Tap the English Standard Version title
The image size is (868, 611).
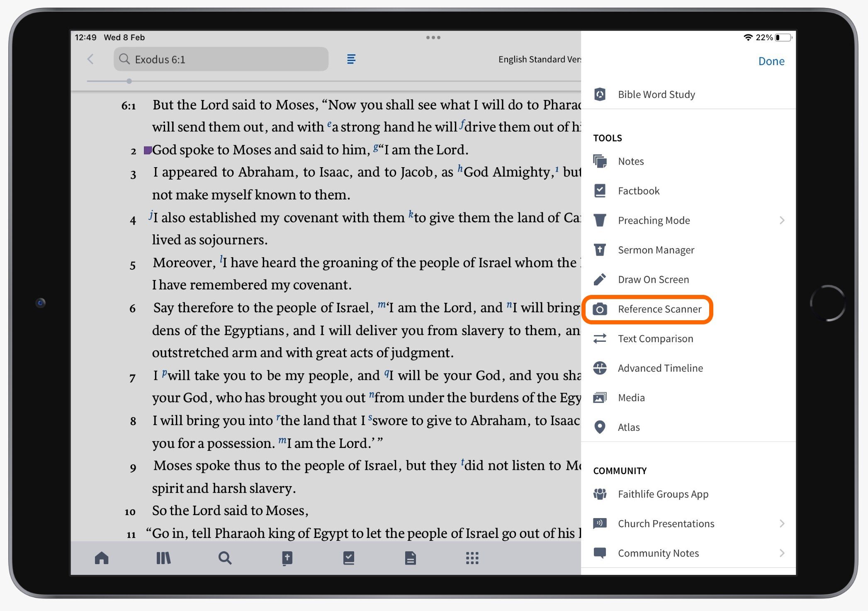(540, 59)
